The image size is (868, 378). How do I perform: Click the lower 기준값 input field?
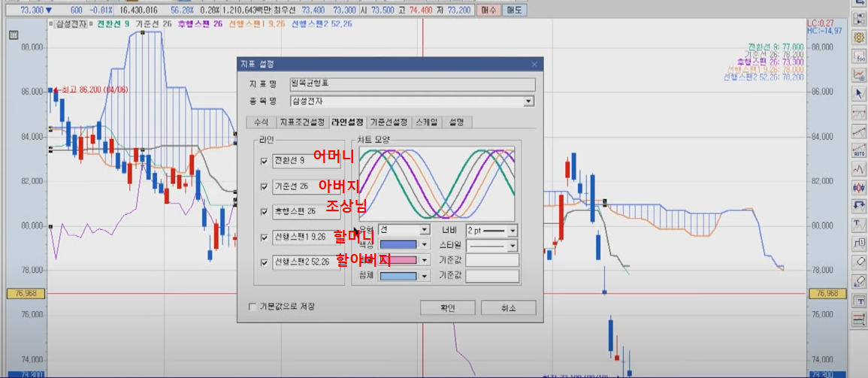pos(492,276)
